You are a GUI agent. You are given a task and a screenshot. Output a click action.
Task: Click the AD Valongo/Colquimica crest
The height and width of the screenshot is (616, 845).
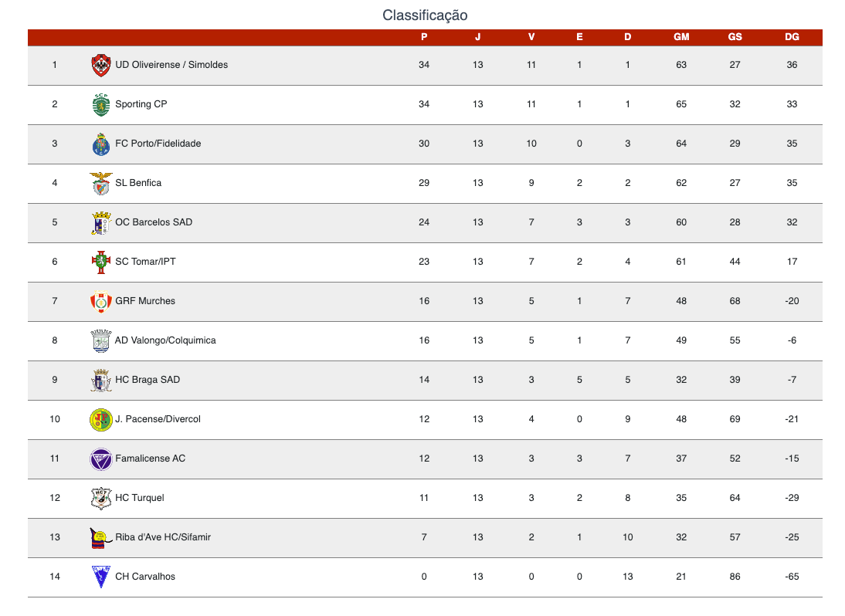(100, 340)
